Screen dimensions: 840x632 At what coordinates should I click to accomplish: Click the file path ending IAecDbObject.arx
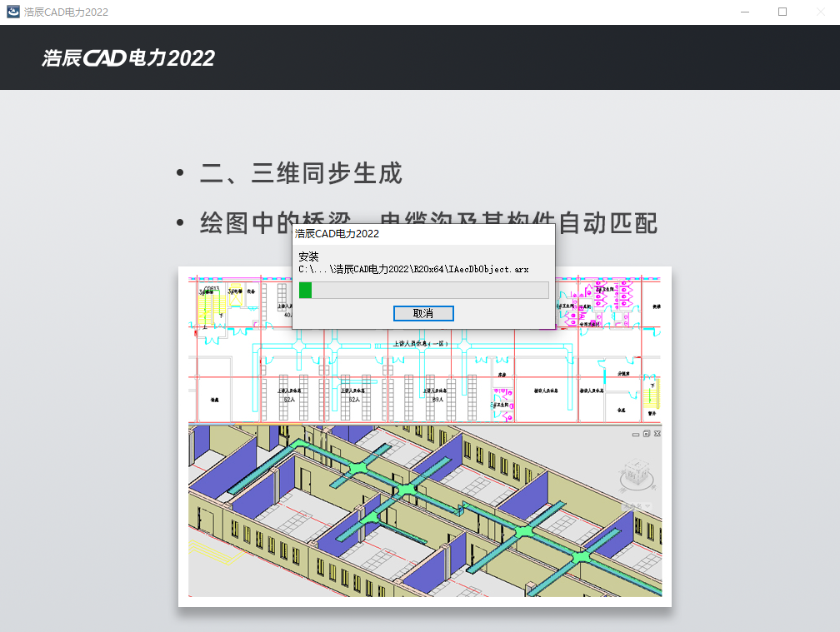coord(413,269)
